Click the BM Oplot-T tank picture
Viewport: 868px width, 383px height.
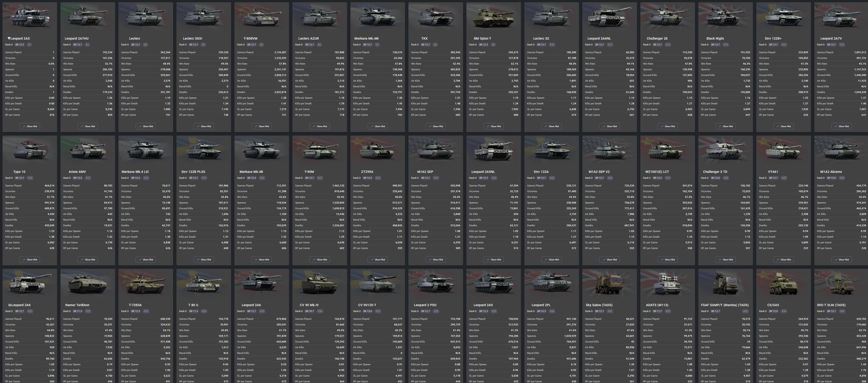click(493, 18)
